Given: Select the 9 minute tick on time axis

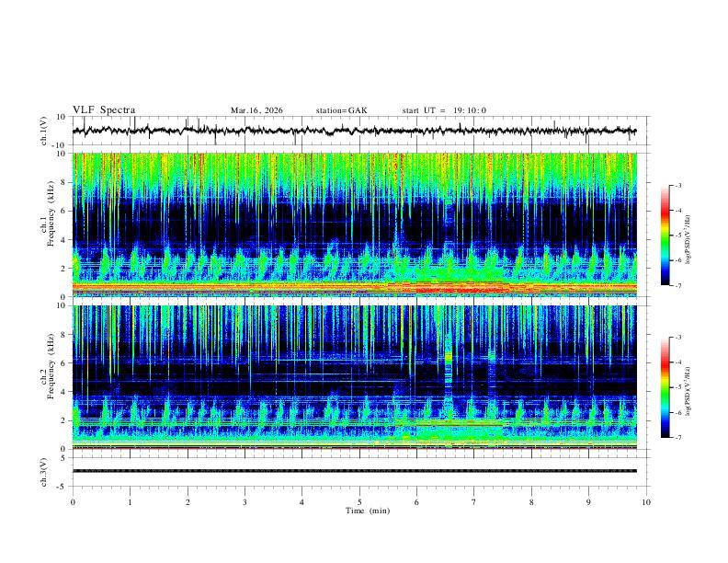Looking at the screenshot, I should tap(588, 502).
